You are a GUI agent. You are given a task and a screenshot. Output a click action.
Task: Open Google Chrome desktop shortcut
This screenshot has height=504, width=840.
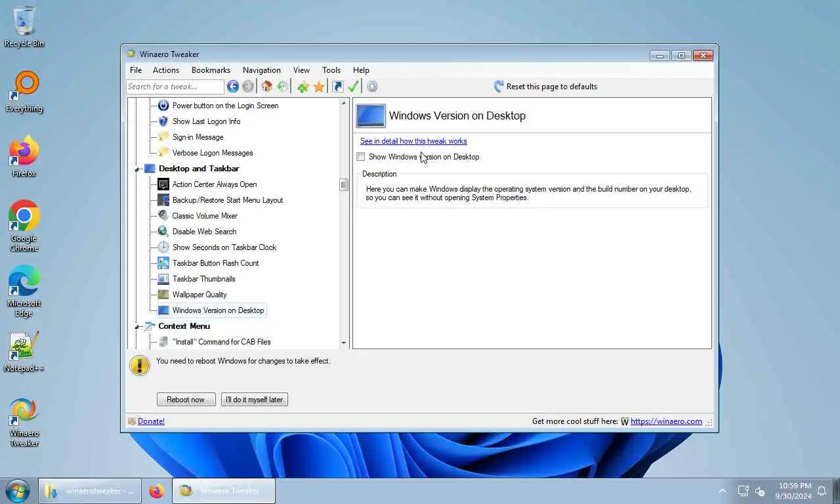coord(24,226)
